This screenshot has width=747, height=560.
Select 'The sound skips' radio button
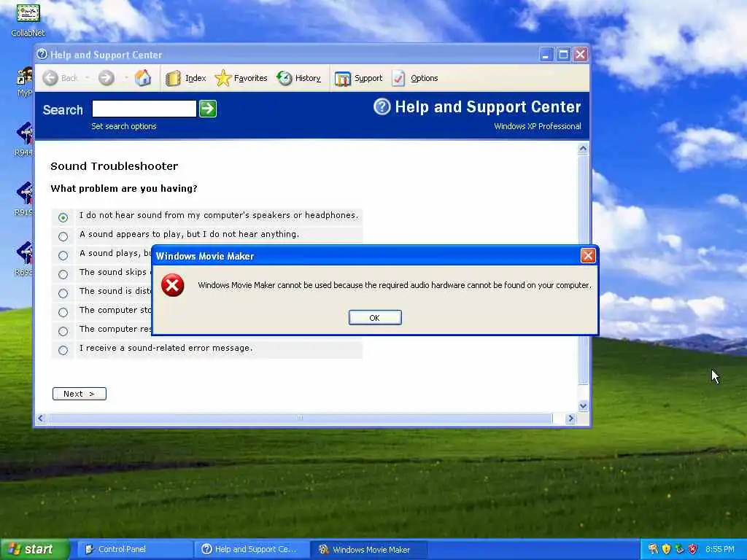[63, 274]
